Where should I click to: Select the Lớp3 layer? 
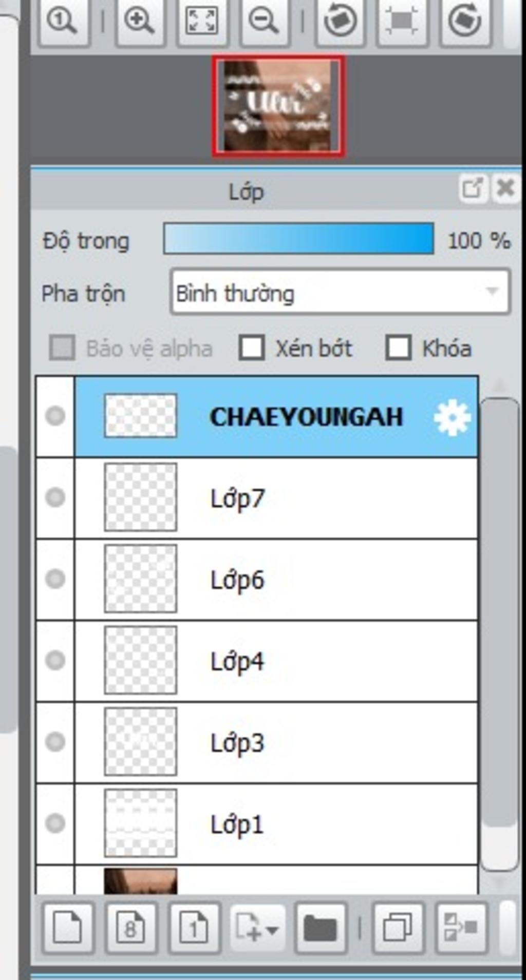pos(276,742)
